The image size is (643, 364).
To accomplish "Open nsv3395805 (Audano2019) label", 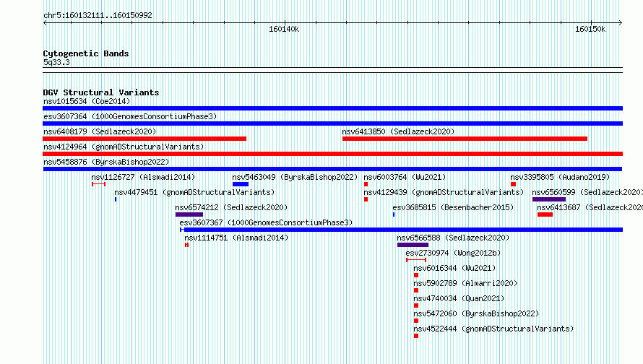I will click(560, 177).
